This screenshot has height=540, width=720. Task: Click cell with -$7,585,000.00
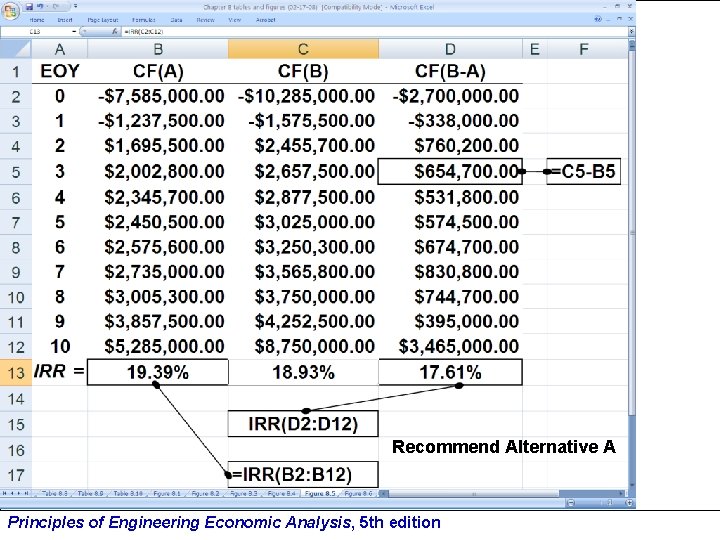158,96
